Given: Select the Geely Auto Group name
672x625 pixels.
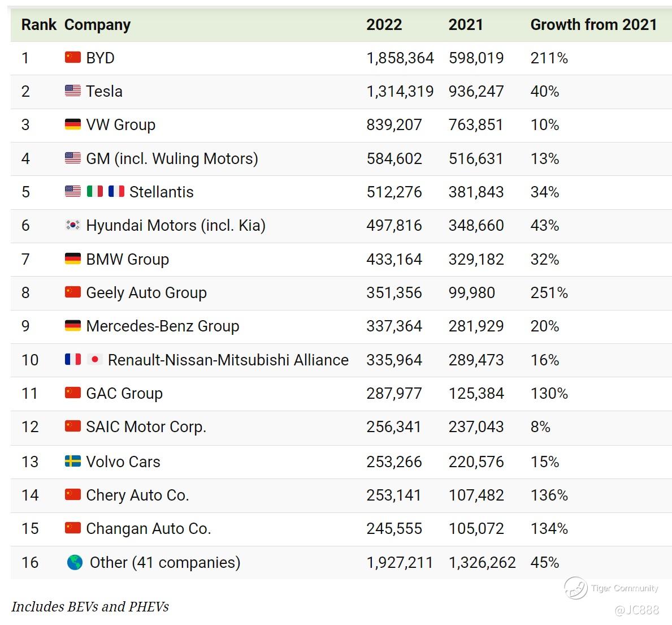Looking at the screenshot, I should coord(146,294).
